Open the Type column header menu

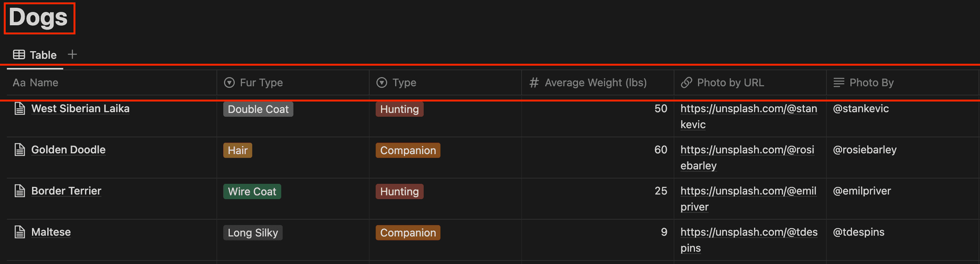(404, 83)
